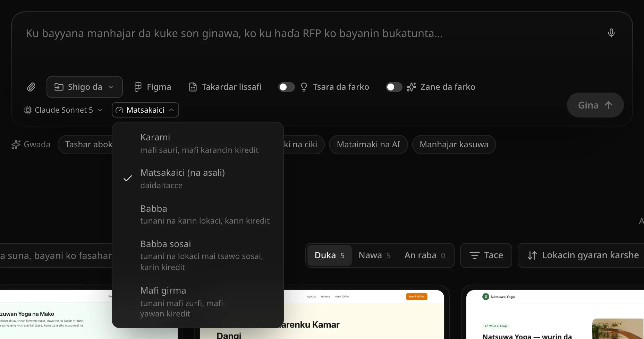Click the paperclip attach file icon
The image size is (644, 339).
click(x=31, y=87)
